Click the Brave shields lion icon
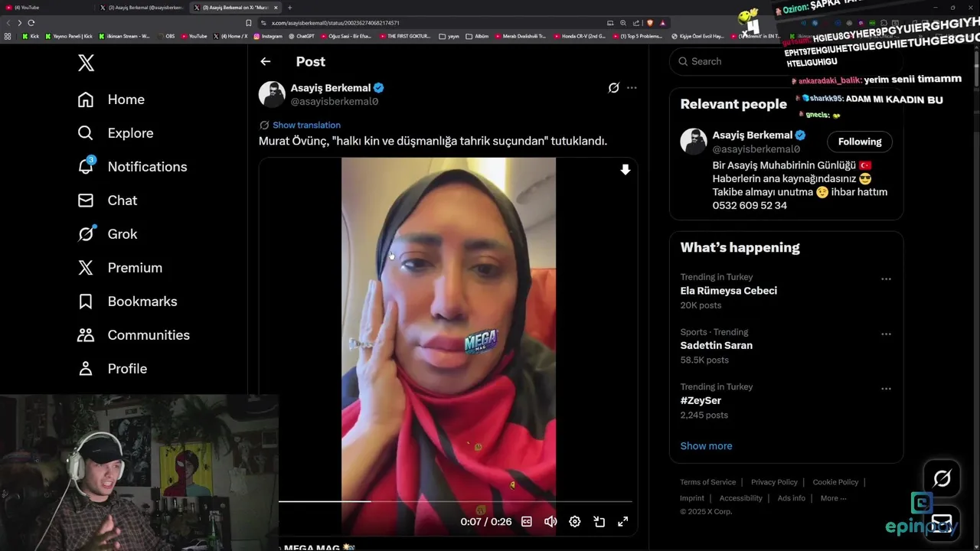The width and height of the screenshot is (980, 551). [650, 23]
